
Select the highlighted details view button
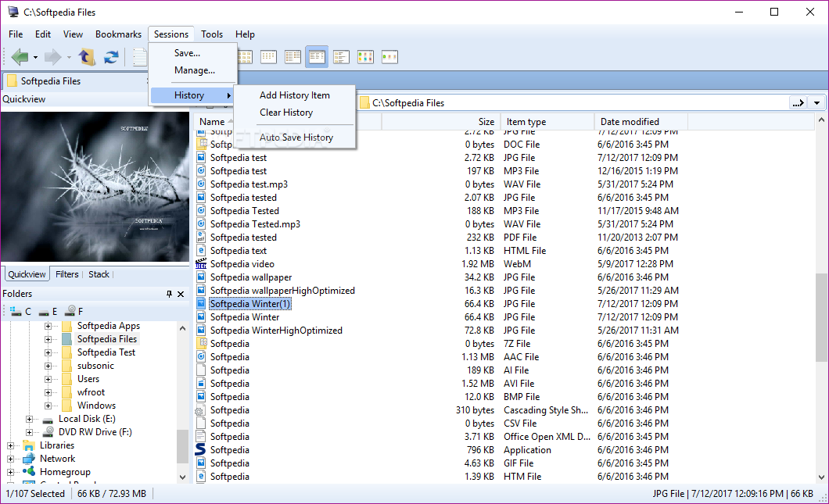pos(317,56)
